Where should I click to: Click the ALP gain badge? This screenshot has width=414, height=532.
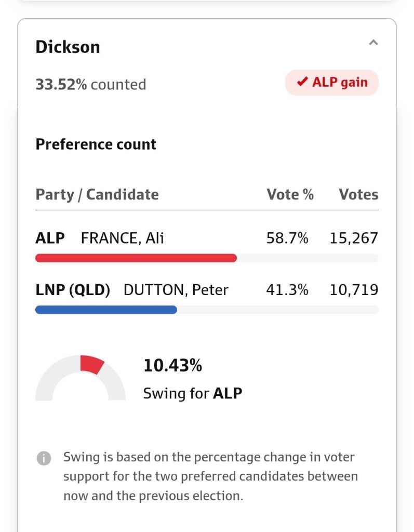pyautogui.click(x=332, y=83)
